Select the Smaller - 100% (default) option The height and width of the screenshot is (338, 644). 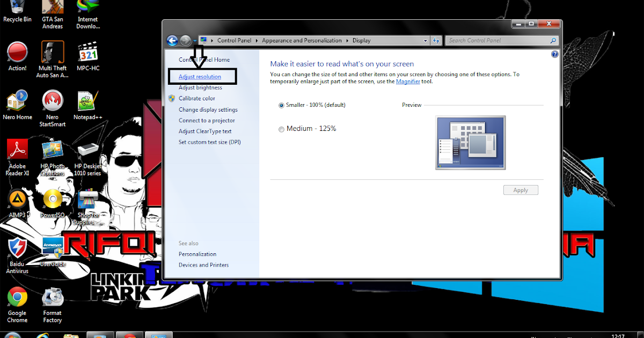[x=281, y=105]
